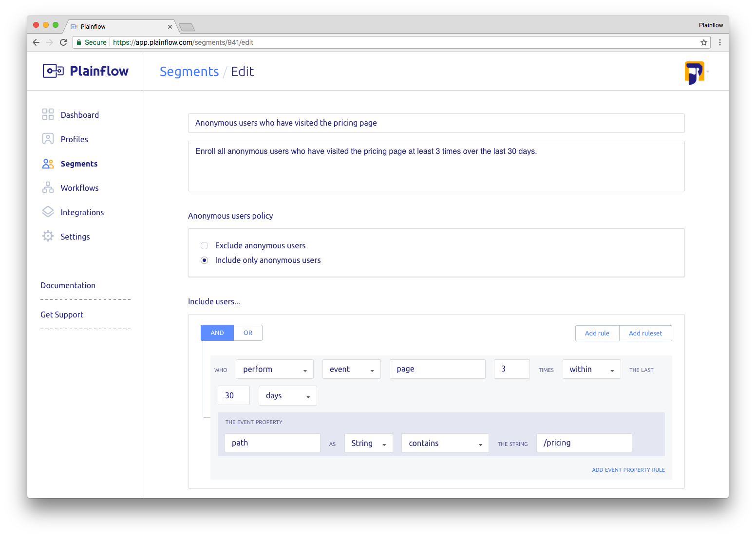Click the Plainflow wordmark text
Image resolution: width=756 pixels, height=537 pixels.
pyautogui.click(x=99, y=71)
